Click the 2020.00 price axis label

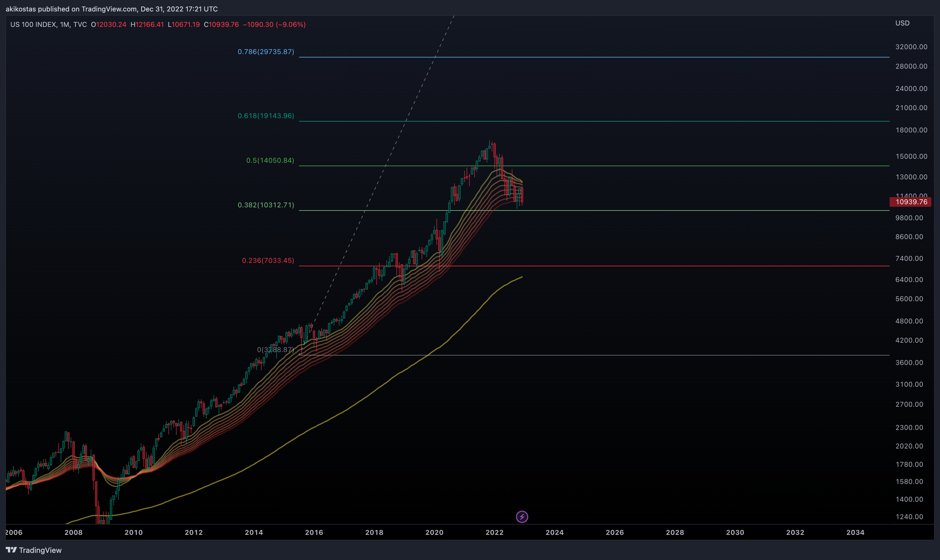point(909,446)
